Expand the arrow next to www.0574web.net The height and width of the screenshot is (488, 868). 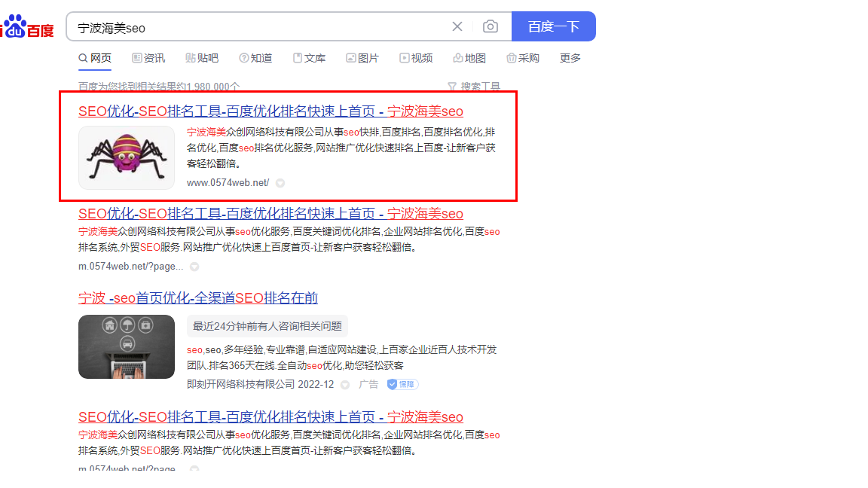pyautogui.click(x=280, y=182)
